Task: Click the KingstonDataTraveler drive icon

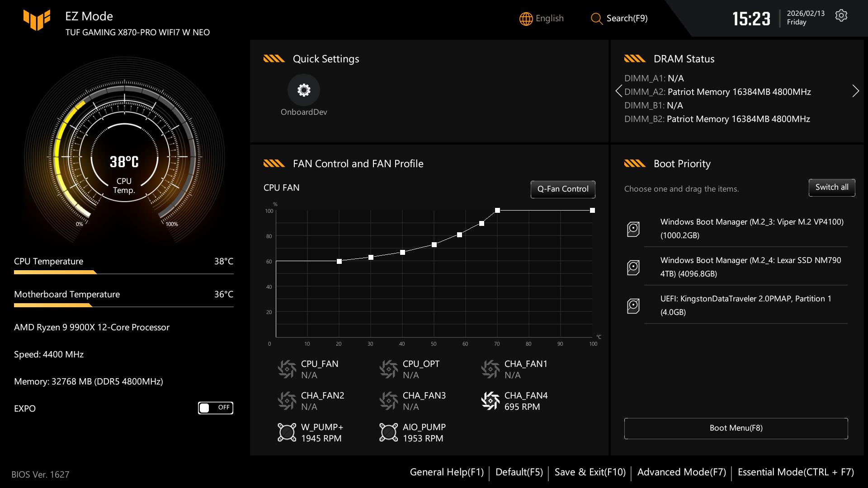Action: point(634,305)
